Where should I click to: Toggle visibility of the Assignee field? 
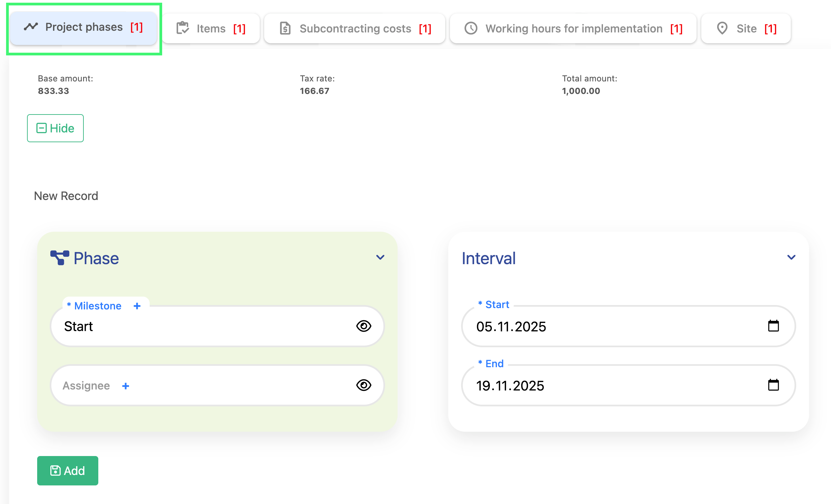[x=363, y=385]
